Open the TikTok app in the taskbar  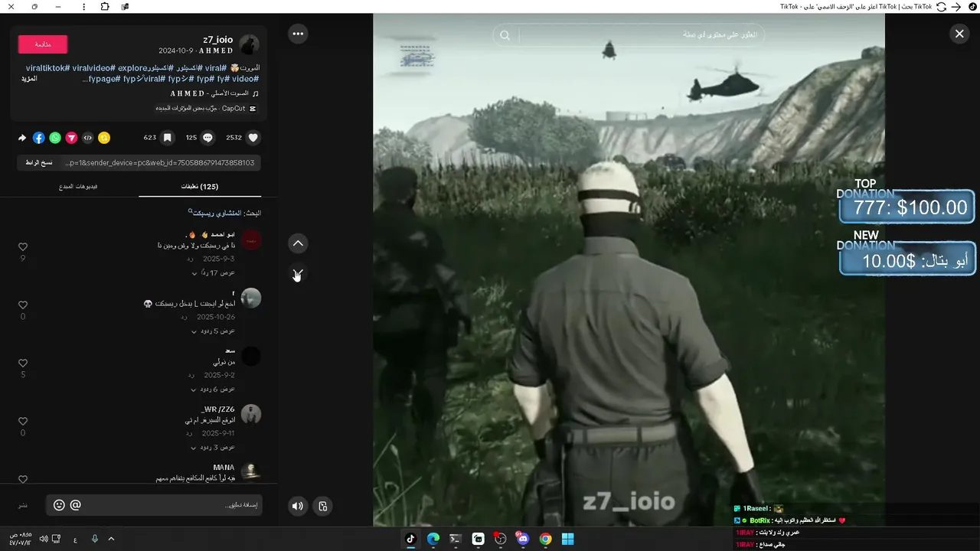click(x=410, y=539)
